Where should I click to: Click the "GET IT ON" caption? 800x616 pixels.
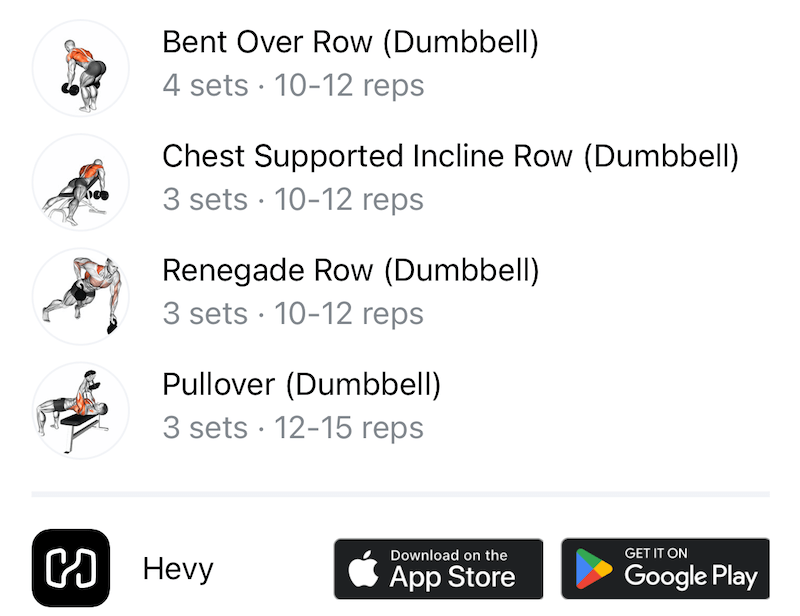click(x=656, y=553)
